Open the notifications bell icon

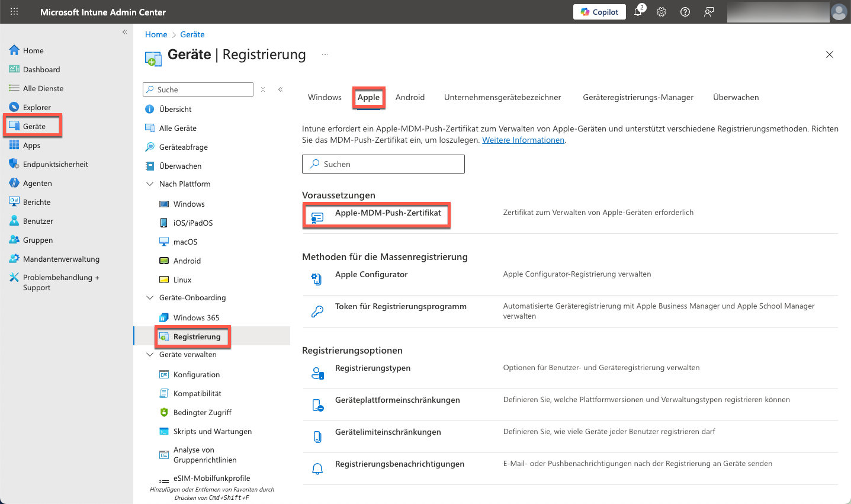[x=638, y=12]
